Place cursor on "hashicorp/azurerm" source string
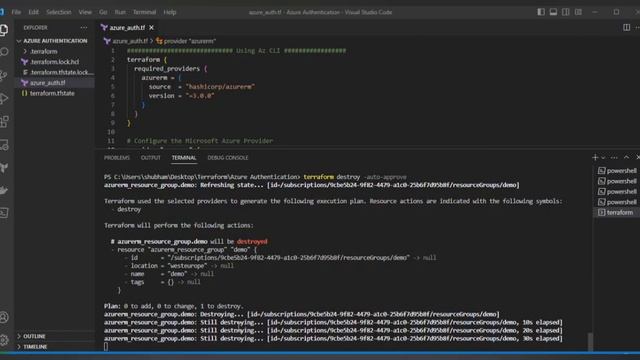This screenshot has height=360, width=640. pyautogui.click(x=220, y=87)
